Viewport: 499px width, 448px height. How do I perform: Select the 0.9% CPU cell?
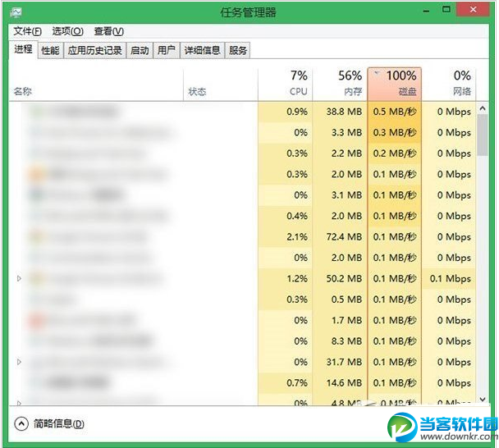pos(285,112)
